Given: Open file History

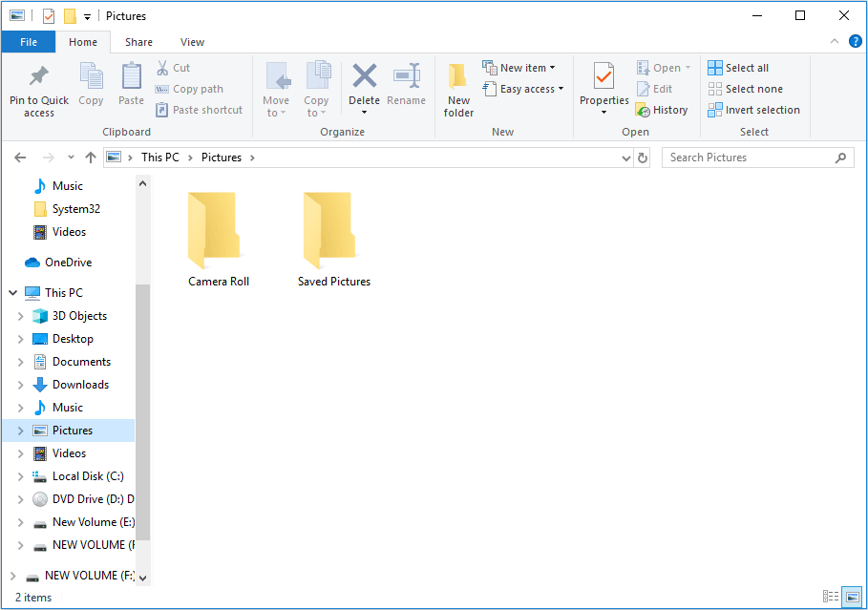Looking at the screenshot, I should (662, 110).
